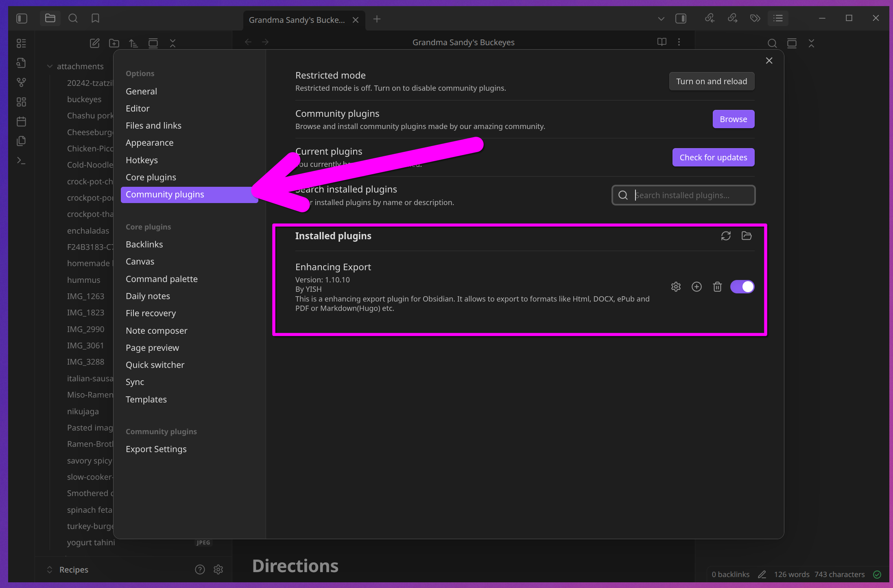Reload installed plugins using the refresh icon

click(x=726, y=236)
